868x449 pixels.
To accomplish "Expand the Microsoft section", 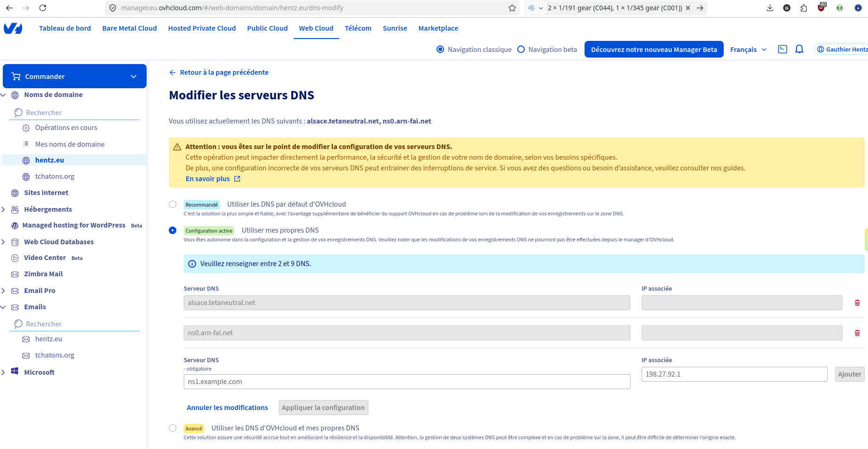I will tap(3, 372).
